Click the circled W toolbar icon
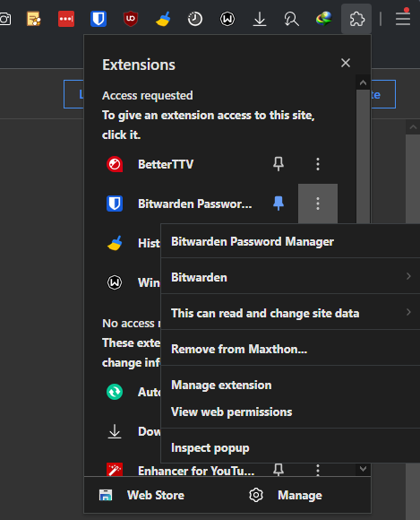 227,19
